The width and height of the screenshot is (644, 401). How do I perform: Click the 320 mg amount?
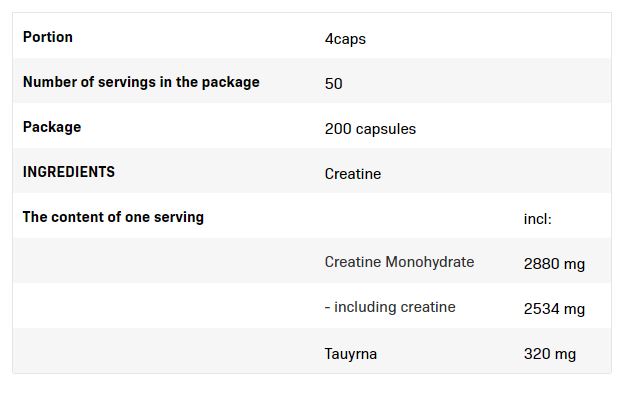[x=550, y=354]
